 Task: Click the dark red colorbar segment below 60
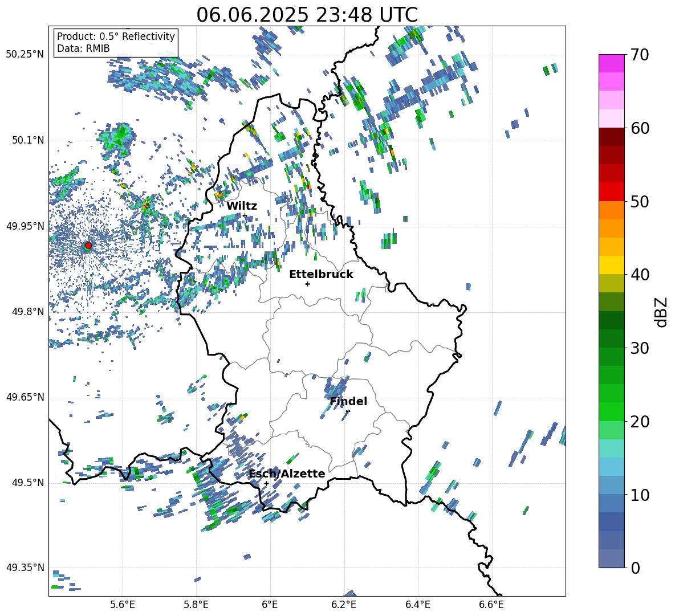[x=611, y=137]
